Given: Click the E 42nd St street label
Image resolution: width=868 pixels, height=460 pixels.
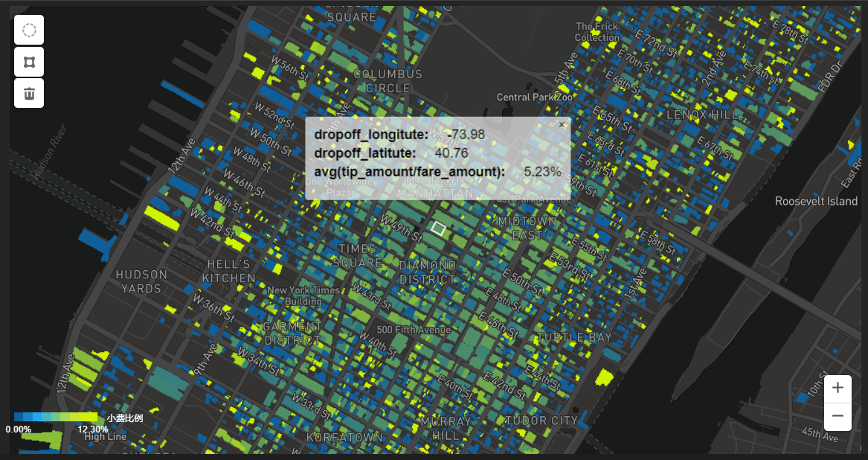Looking at the screenshot, I should coord(504,384).
